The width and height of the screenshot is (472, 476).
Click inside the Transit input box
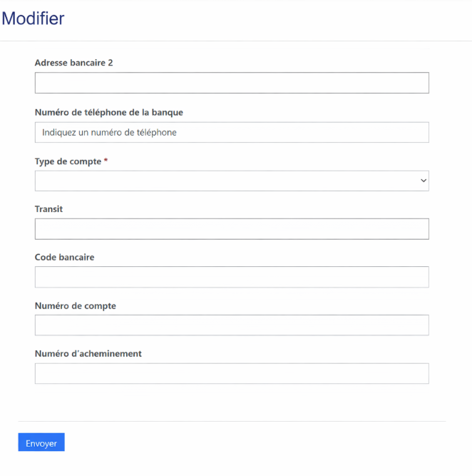(x=232, y=229)
